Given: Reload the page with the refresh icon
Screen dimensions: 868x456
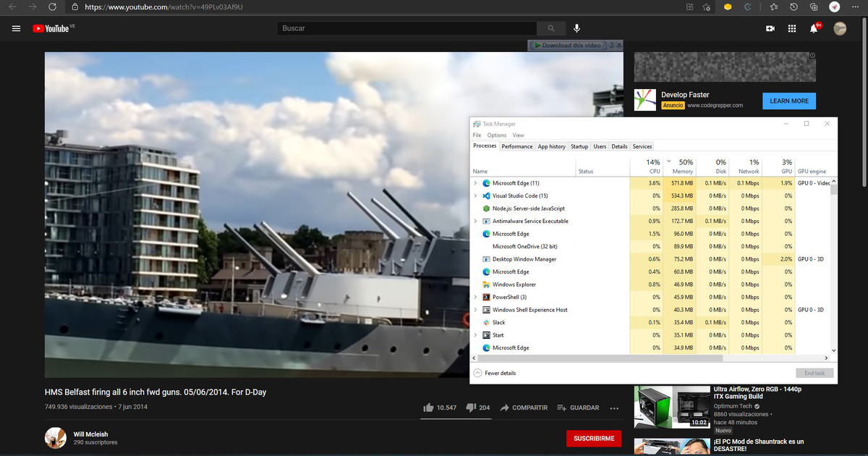Looking at the screenshot, I should [51, 7].
